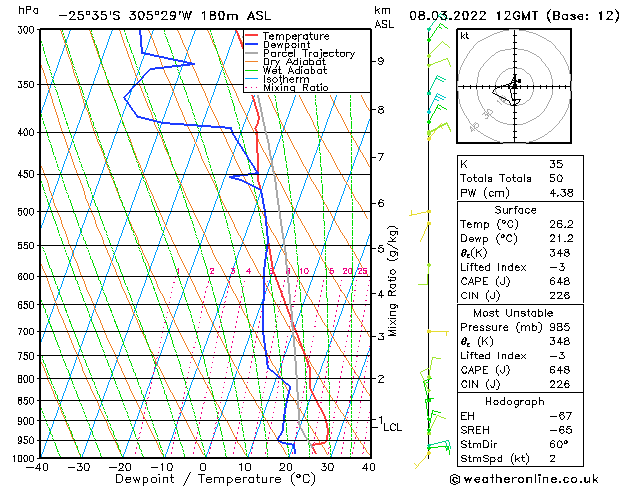This screenshot has height=486, width=629.
Task: Click the Mixing Ratio (g/kg) axis label
Action: pyautogui.click(x=393, y=281)
